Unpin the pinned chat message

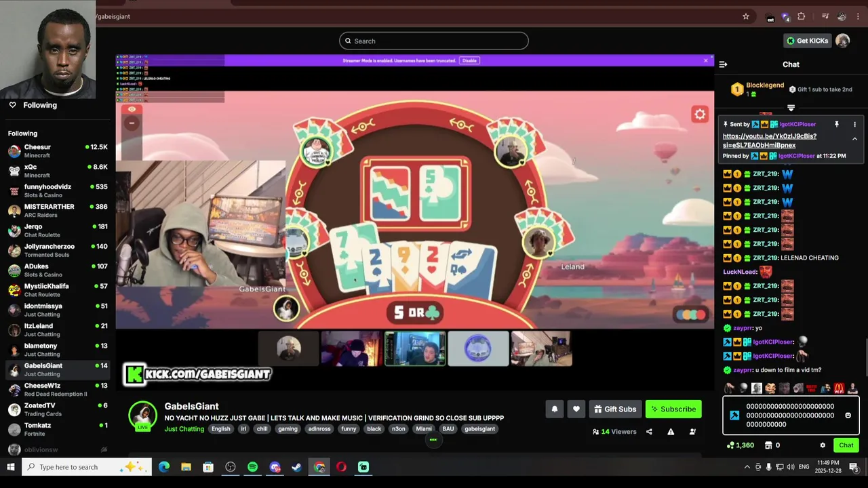(836, 125)
